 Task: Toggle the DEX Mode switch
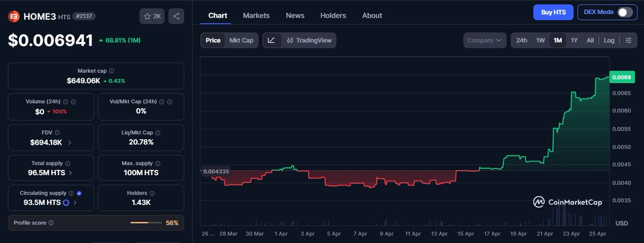(625, 12)
